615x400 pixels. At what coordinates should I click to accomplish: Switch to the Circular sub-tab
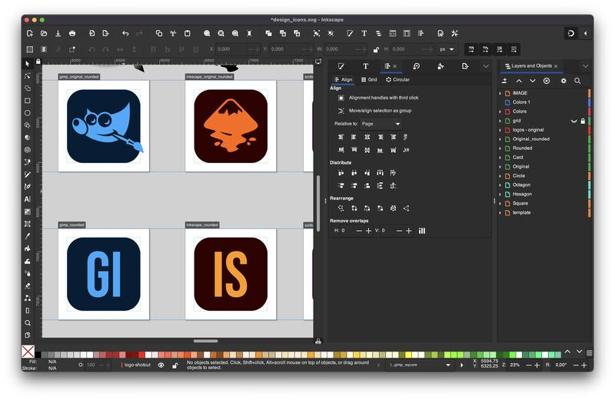tap(397, 80)
